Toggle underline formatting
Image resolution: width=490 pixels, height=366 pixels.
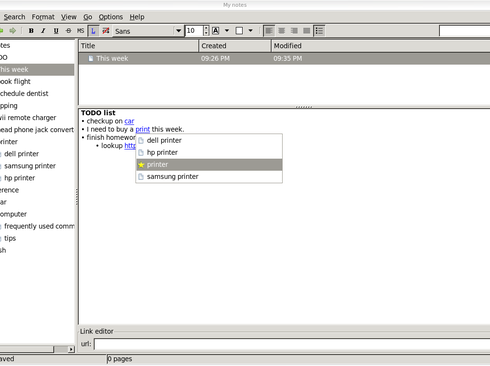click(x=56, y=31)
